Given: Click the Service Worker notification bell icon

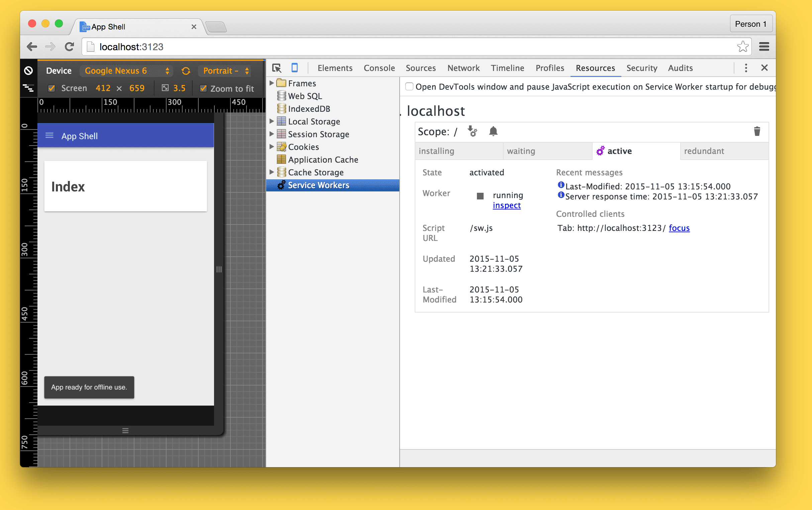Looking at the screenshot, I should click(x=493, y=131).
